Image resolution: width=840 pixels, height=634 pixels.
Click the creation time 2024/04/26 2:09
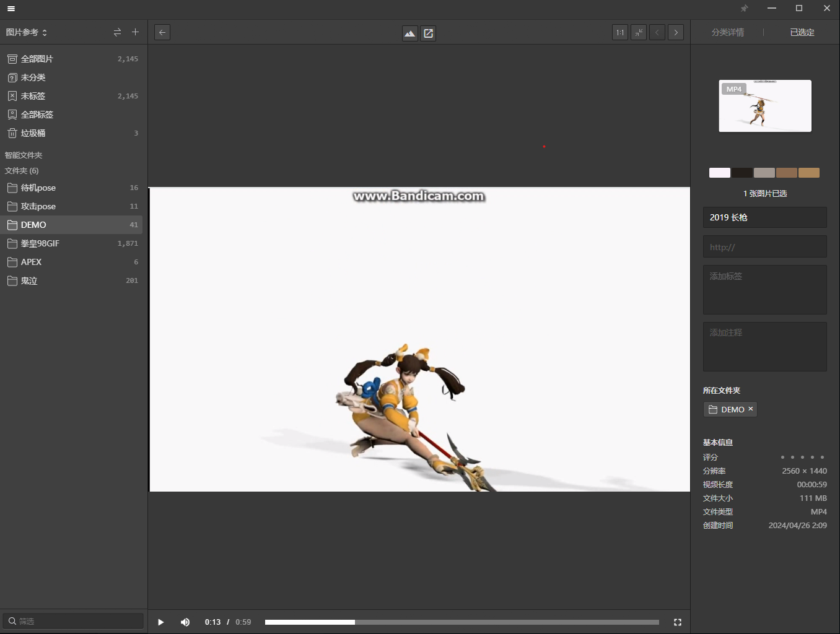797,526
